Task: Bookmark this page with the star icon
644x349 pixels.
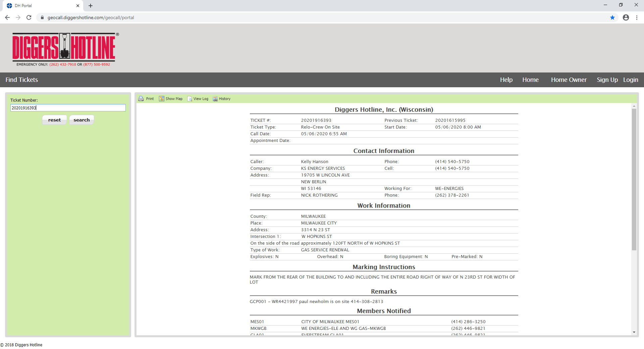Action: coord(612,17)
